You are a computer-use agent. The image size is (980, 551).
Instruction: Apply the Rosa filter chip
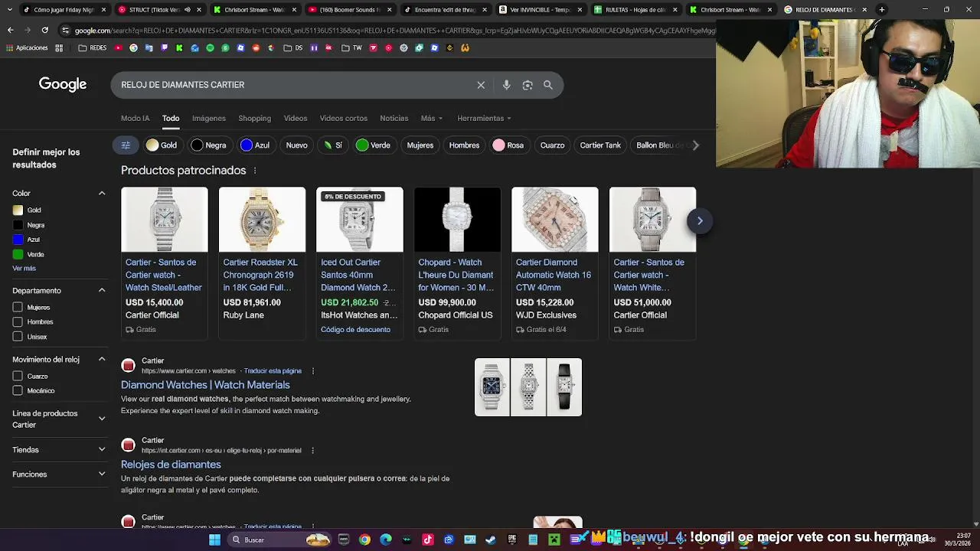click(x=508, y=145)
